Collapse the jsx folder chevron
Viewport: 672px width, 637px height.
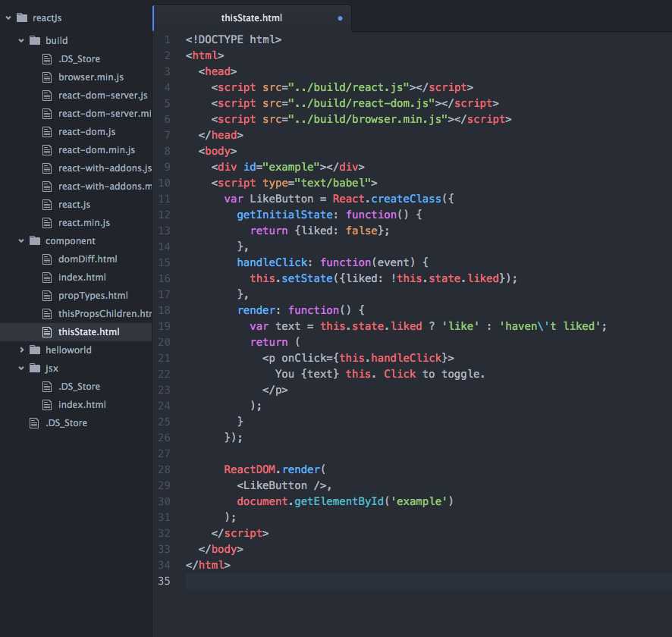[x=21, y=369]
